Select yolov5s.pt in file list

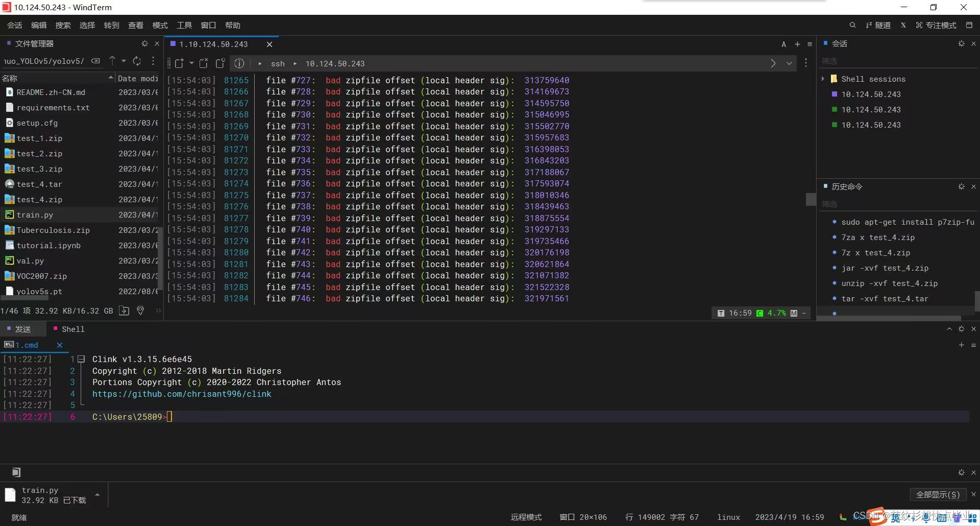[39, 292]
